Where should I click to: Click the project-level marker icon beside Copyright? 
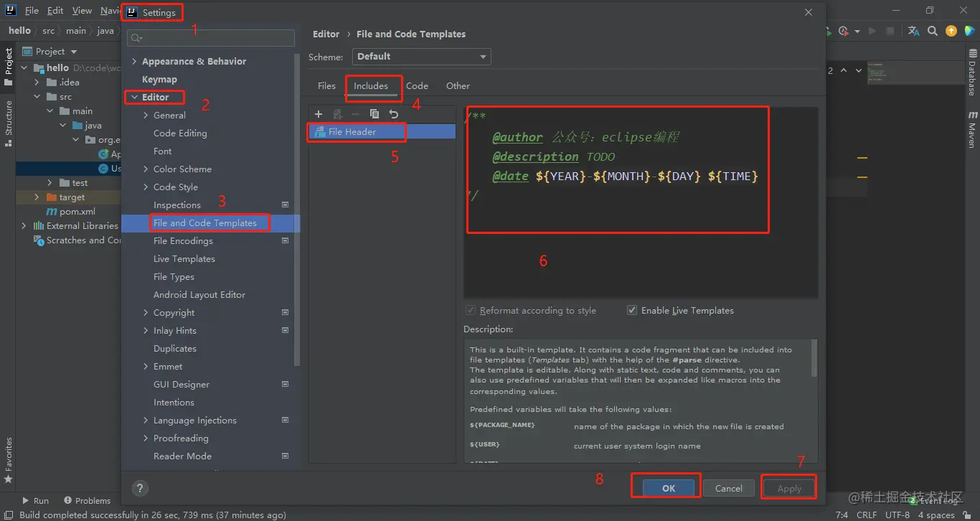(x=285, y=312)
